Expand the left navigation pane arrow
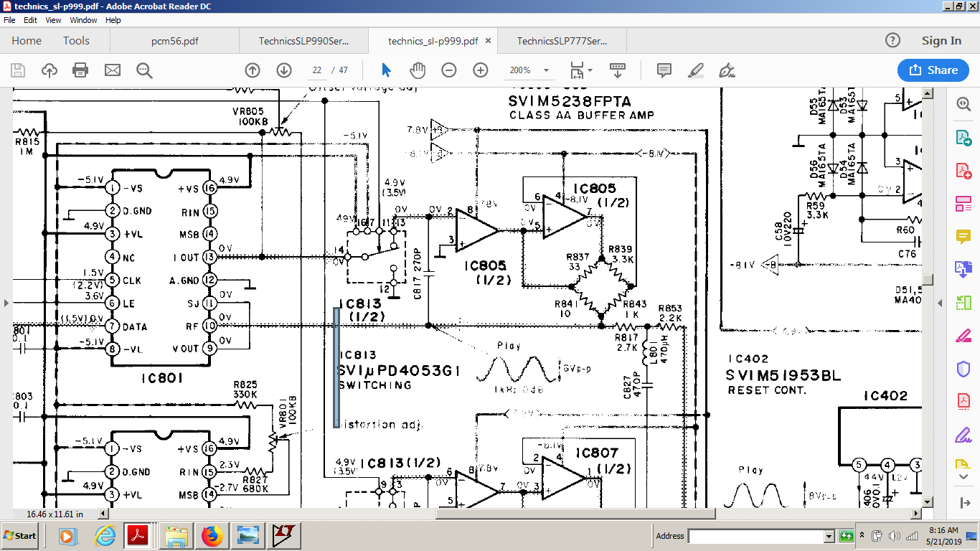This screenshot has height=551, width=980. [6, 303]
